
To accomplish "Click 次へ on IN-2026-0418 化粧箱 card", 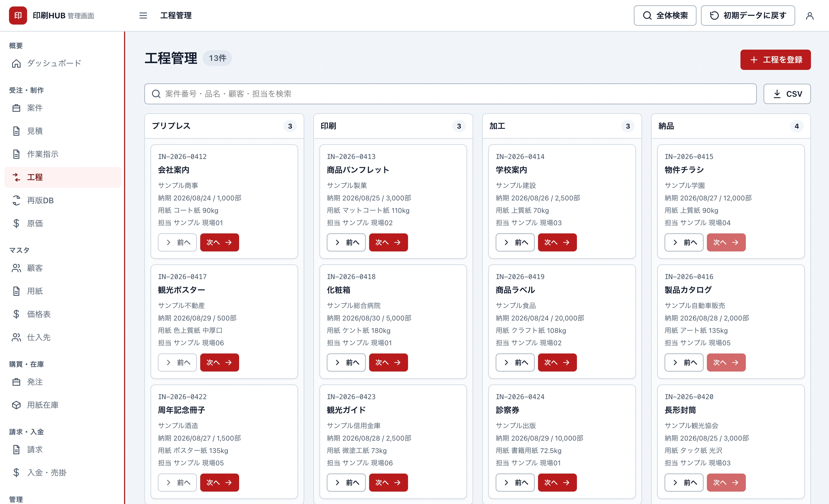I will click(388, 362).
